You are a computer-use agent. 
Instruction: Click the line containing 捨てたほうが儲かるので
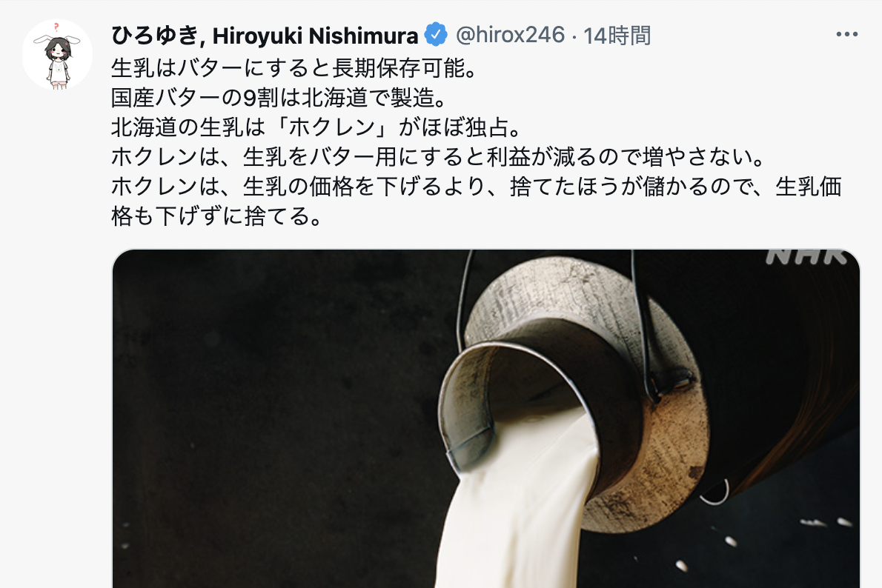coord(476,186)
